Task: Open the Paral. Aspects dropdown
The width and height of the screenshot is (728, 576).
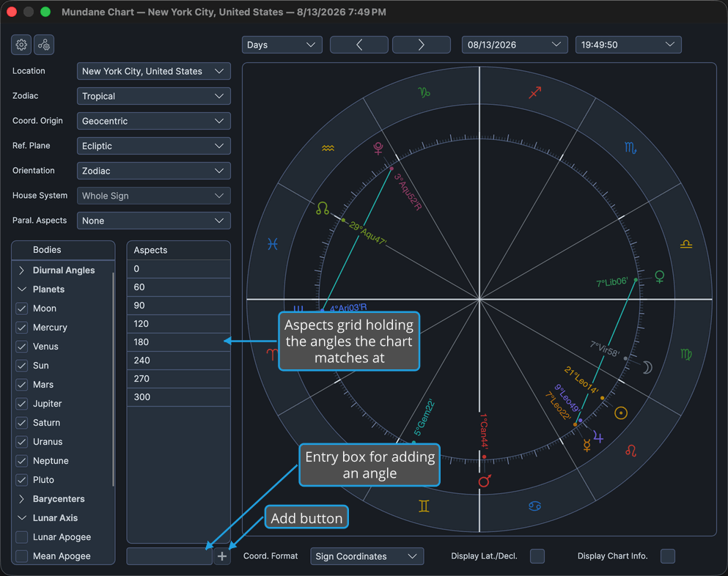Action: point(154,221)
